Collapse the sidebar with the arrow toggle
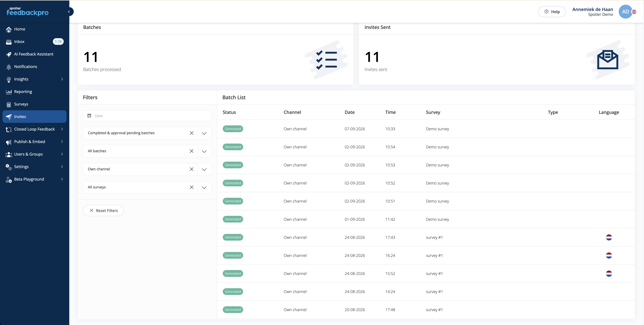This screenshot has width=644, height=325. (x=69, y=12)
